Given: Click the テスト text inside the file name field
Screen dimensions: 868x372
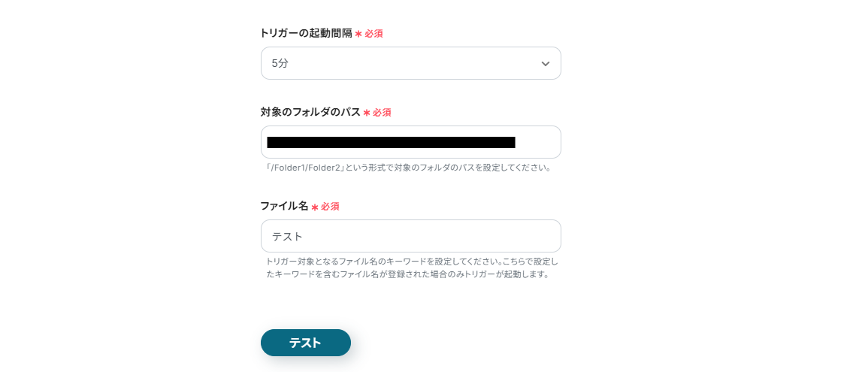Looking at the screenshot, I should (x=287, y=236).
